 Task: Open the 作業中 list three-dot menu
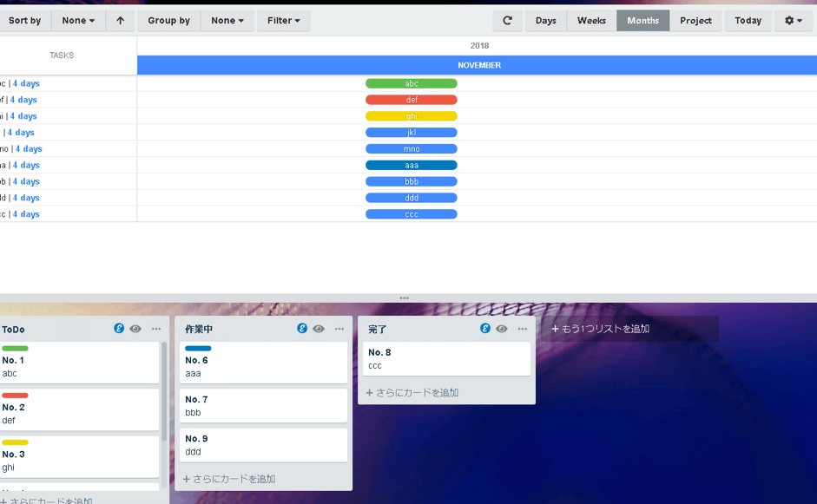[339, 329]
